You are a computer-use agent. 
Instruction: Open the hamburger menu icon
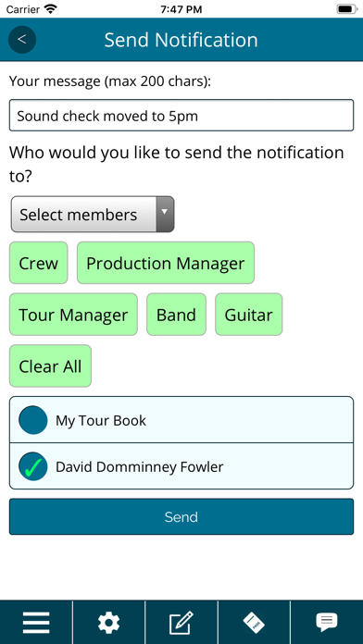pyautogui.click(x=36, y=622)
